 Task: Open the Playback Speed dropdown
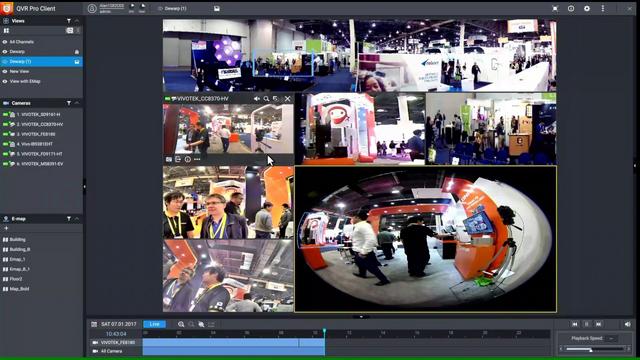(611, 338)
